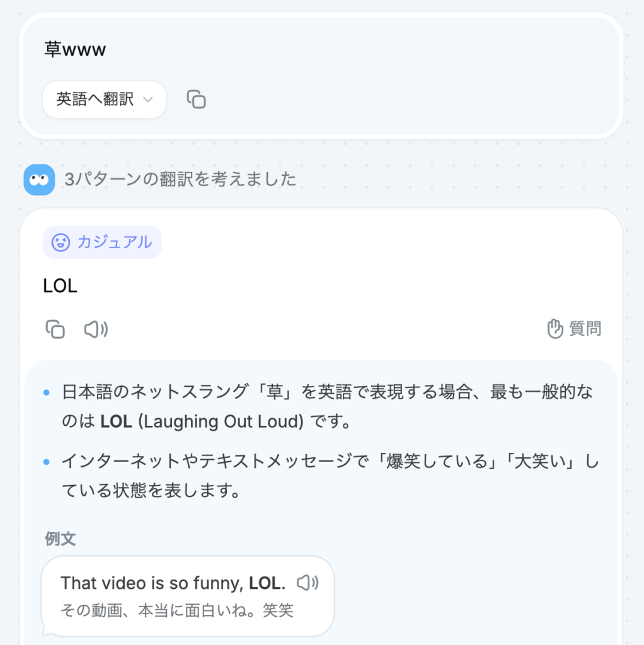Image resolution: width=644 pixels, height=645 pixels.
Task: Click the blue googly-eyes assistant avatar
Action: (x=39, y=180)
